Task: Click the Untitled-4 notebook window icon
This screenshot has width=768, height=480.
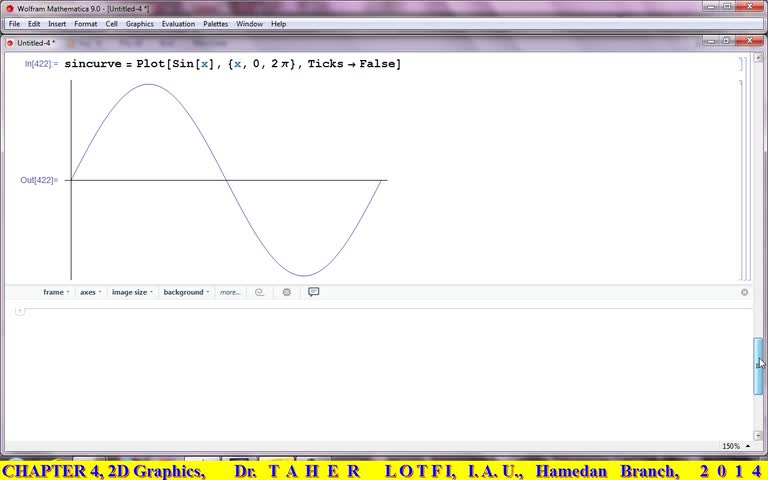Action: pos(10,43)
